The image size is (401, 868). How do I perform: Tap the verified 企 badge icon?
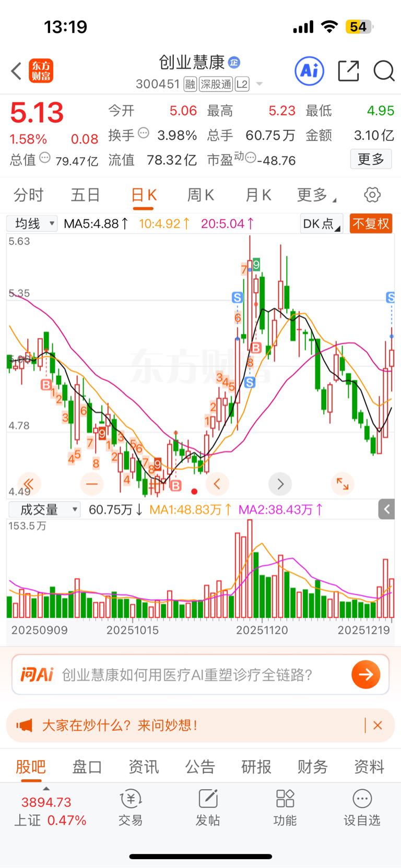(x=234, y=62)
